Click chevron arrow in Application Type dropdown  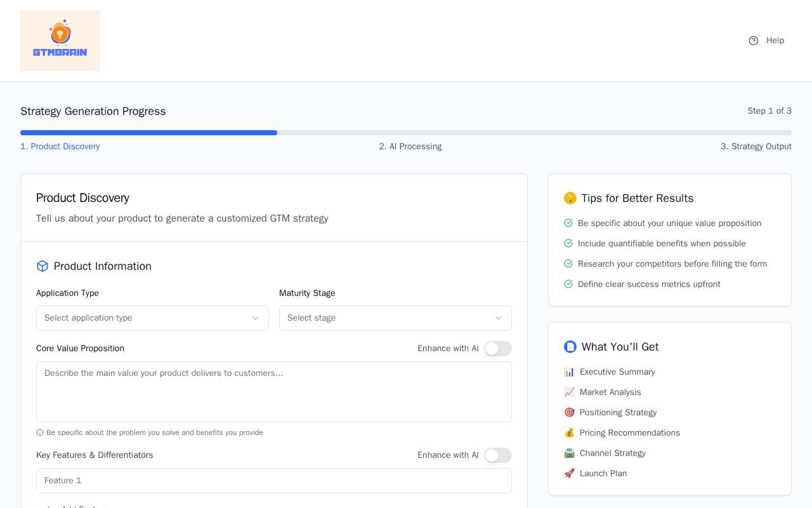click(x=256, y=318)
